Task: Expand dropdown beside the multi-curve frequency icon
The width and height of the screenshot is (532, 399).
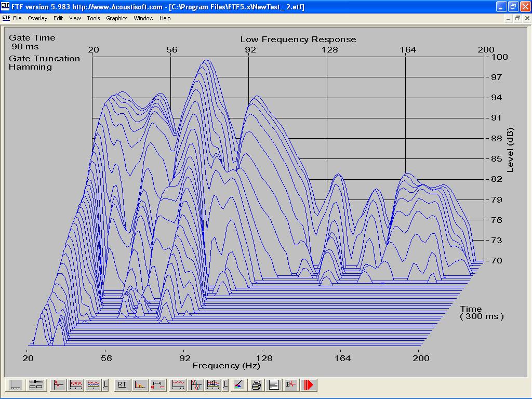Action: tap(105, 385)
